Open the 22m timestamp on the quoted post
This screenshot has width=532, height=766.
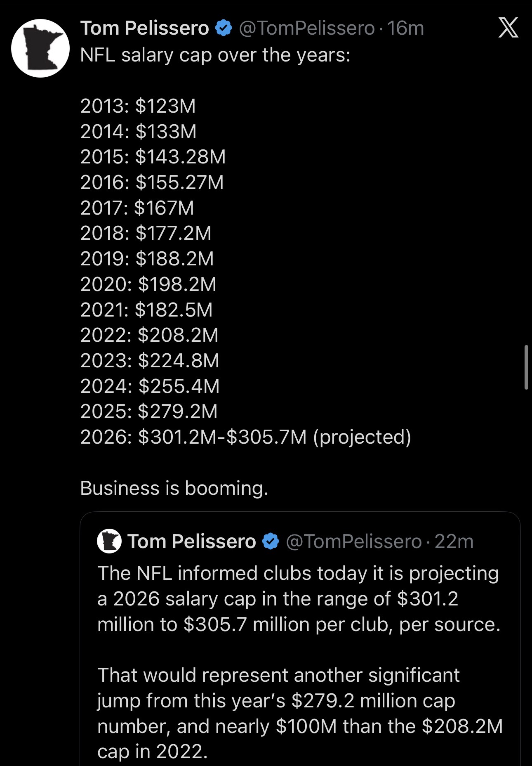click(x=454, y=541)
